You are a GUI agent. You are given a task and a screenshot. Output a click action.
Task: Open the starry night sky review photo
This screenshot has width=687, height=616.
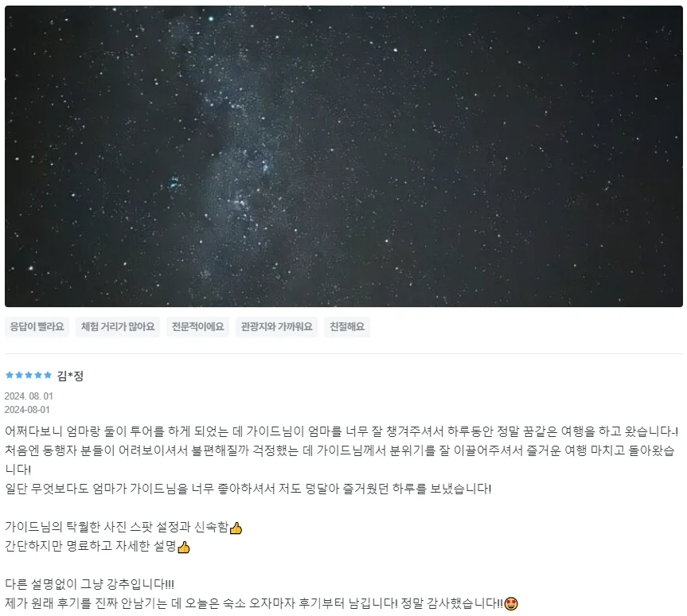point(344,156)
